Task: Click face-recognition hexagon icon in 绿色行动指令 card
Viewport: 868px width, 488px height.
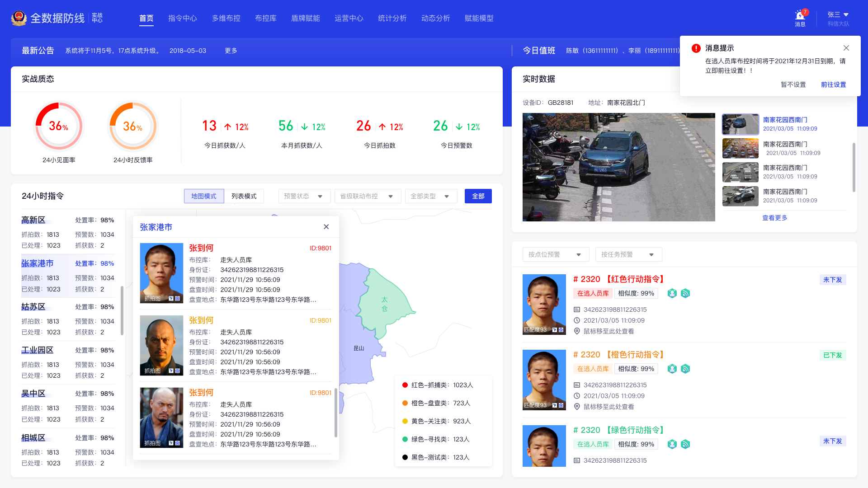Action: (x=672, y=444)
